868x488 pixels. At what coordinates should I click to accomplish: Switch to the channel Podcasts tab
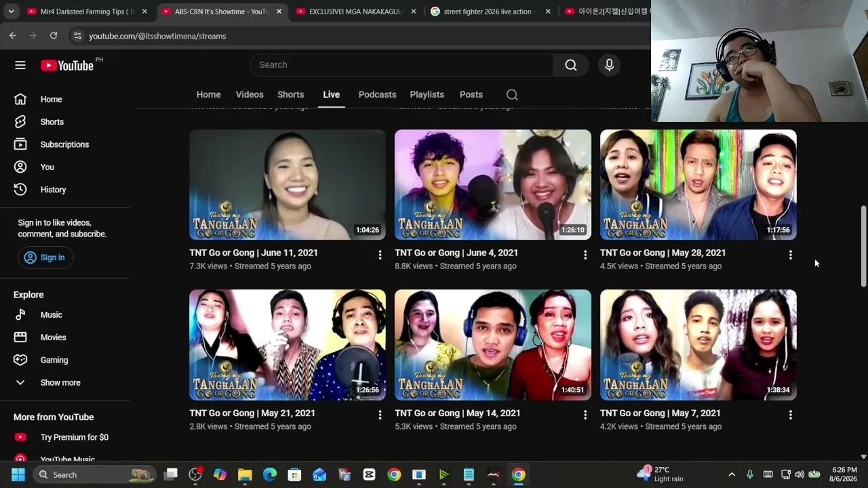click(377, 95)
